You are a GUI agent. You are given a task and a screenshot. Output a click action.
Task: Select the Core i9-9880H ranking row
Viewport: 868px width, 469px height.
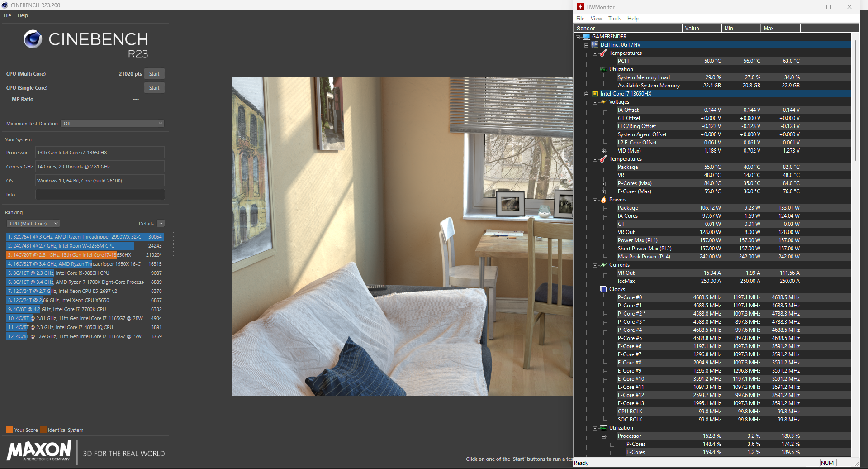[x=85, y=273]
